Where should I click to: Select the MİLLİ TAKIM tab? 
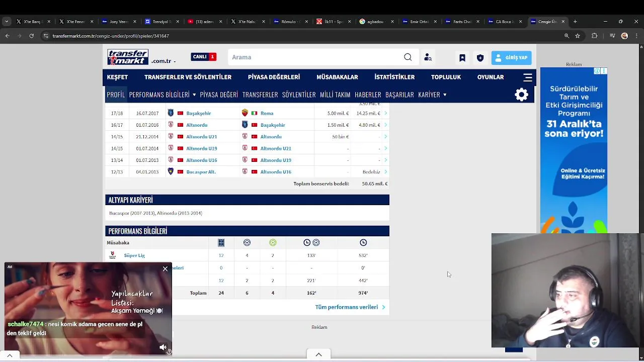tap(335, 95)
